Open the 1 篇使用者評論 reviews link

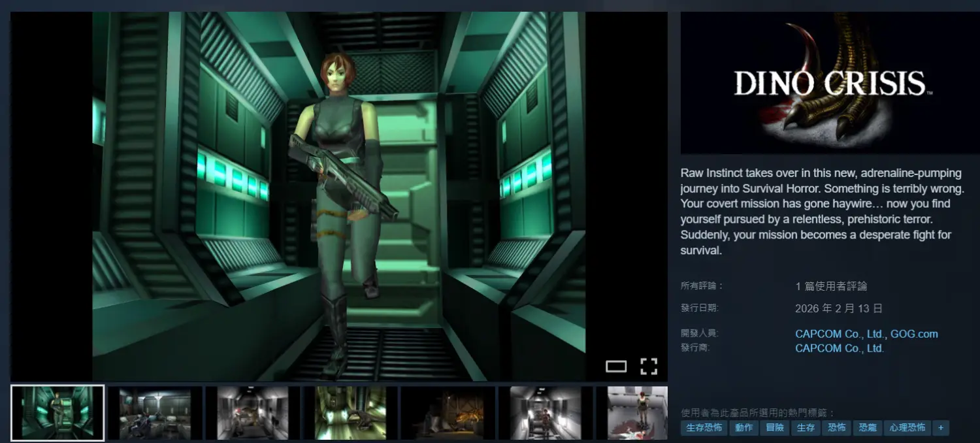pyautogui.click(x=830, y=286)
